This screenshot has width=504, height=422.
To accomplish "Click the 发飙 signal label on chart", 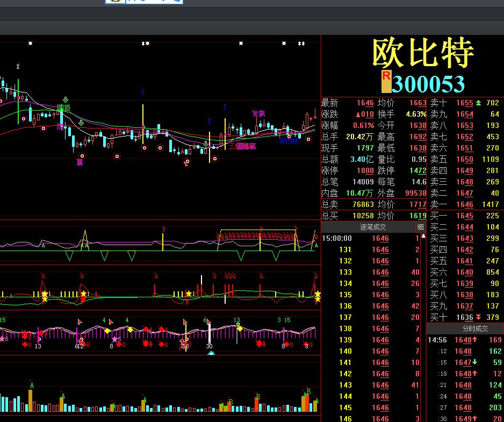I will (258, 113).
